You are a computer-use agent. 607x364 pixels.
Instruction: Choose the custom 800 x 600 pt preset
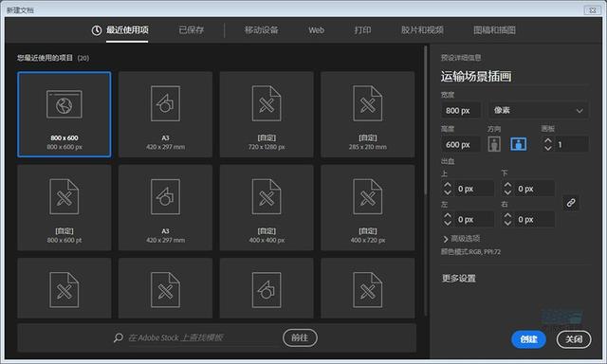(x=64, y=208)
